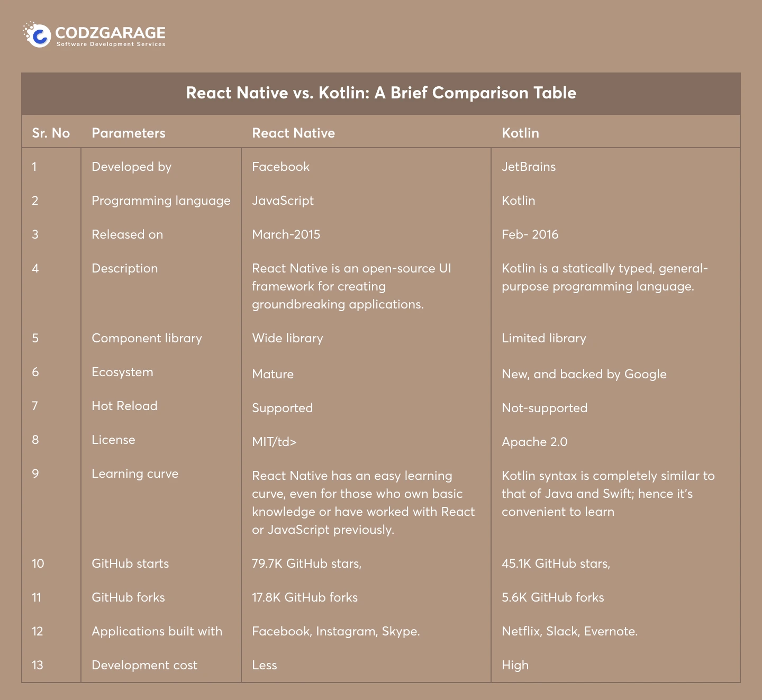This screenshot has width=762, height=700.
Task: Select the 'Component library' cell
Action: click(x=147, y=338)
